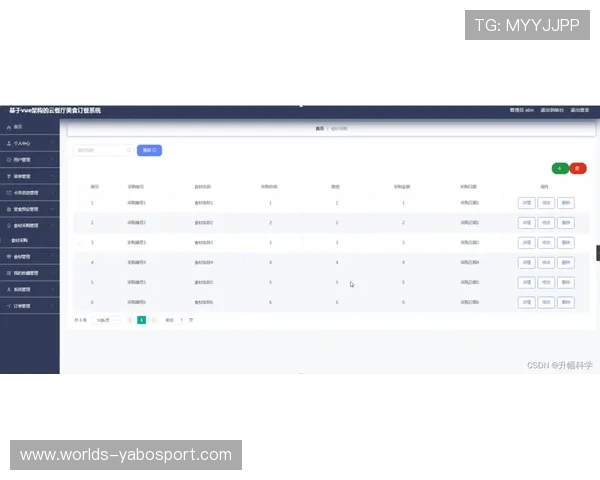This screenshot has height=480, width=600.
Task: Click the home icon in the sidebar
Action: point(9,127)
